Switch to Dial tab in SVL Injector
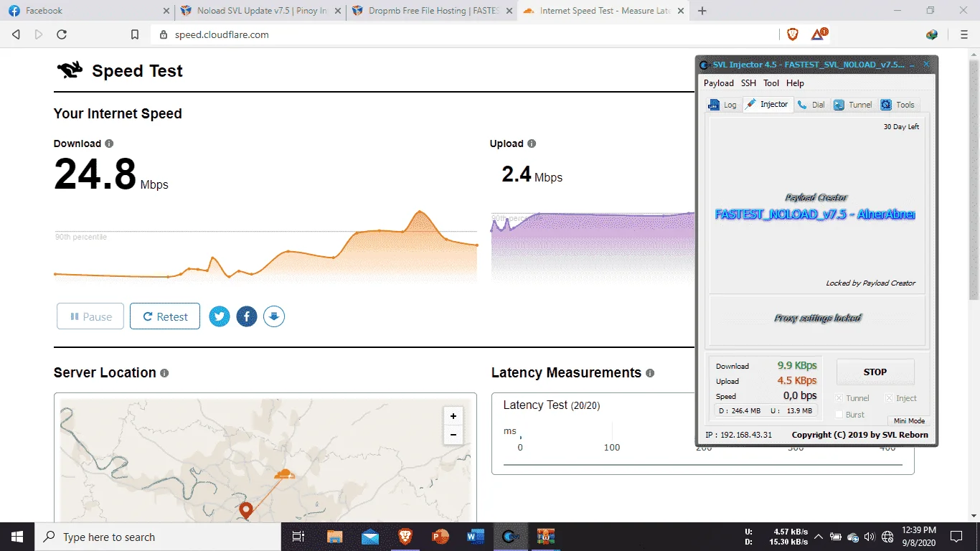The height and width of the screenshot is (551, 980). pos(811,105)
